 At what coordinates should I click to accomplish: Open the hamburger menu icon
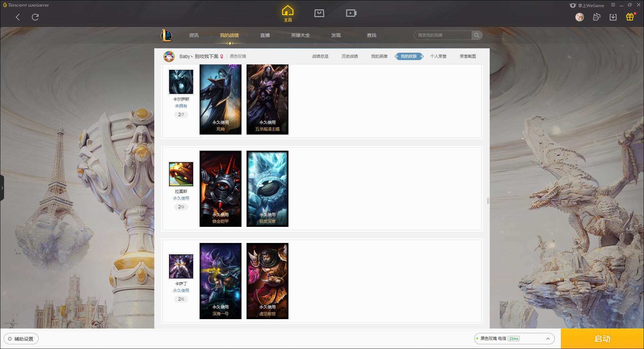pos(613,5)
